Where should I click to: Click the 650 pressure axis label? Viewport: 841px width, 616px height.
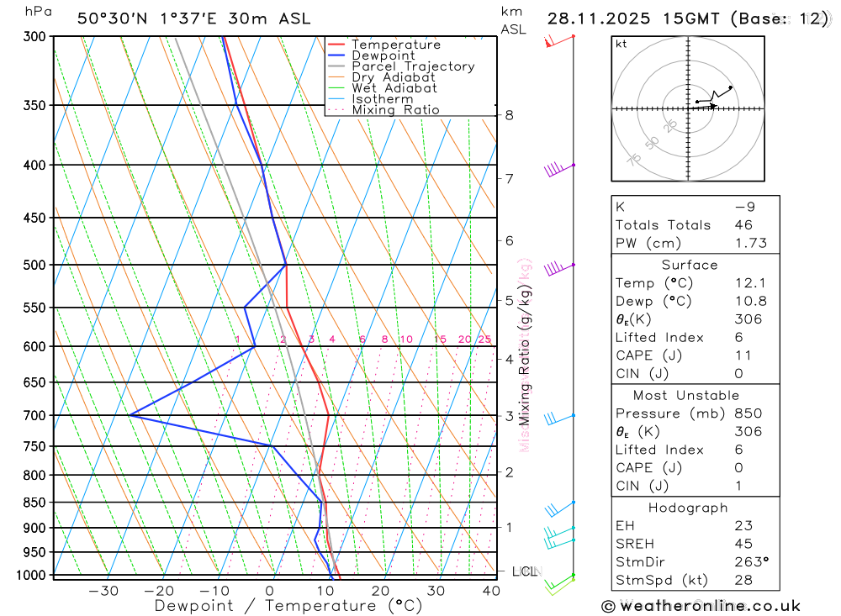34,382
